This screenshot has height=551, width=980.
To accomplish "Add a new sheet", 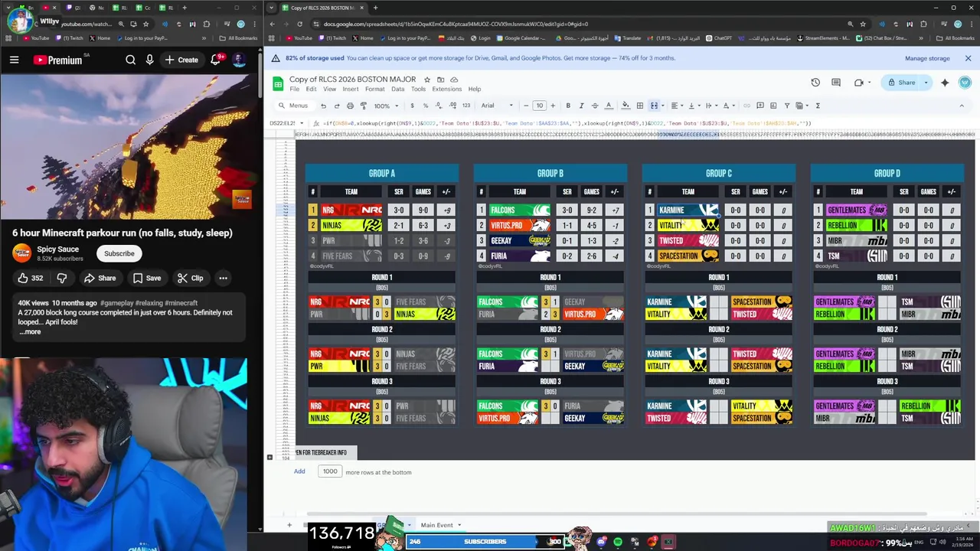I will pyautogui.click(x=289, y=525).
